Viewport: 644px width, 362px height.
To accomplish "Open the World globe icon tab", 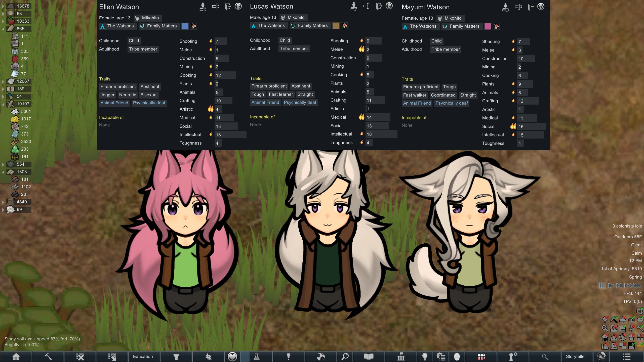I will pyautogui.click(x=320, y=356).
